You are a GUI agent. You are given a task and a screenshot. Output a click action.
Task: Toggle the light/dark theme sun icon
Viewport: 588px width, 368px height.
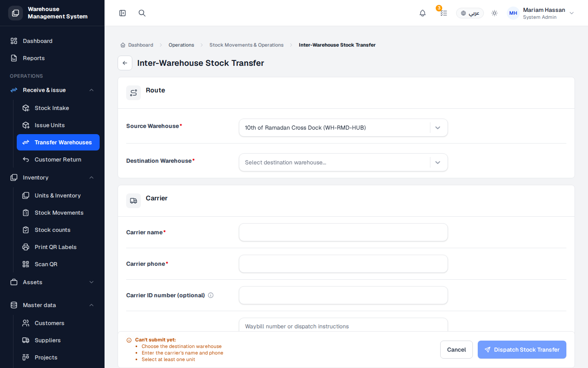[494, 13]
